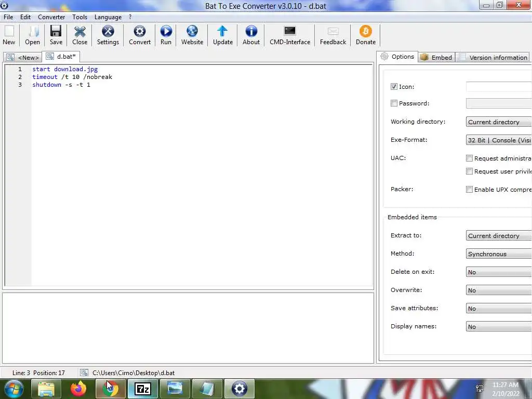Open the Extract to dropdown

(x=499, y=235)
